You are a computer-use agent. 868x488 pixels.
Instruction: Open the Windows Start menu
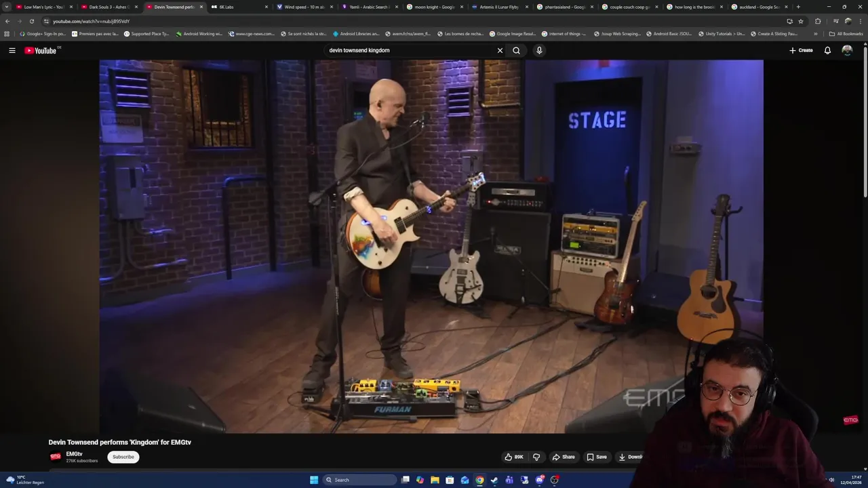tap(314, 480)
